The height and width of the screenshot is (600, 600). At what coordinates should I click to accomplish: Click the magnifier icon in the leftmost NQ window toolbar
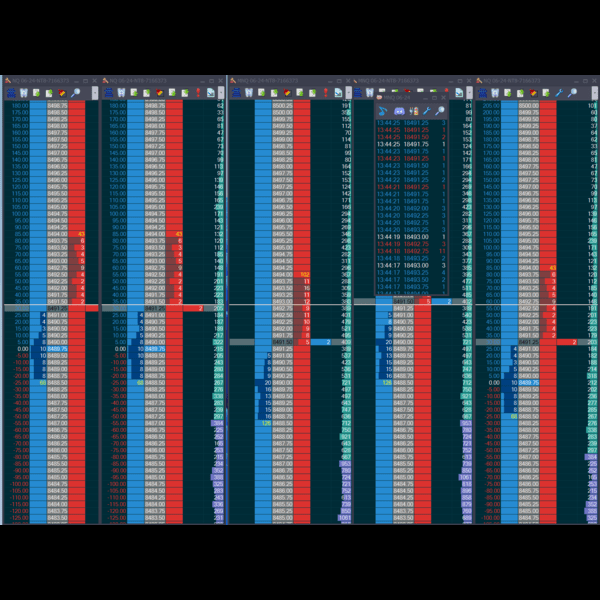coord(75,93)
